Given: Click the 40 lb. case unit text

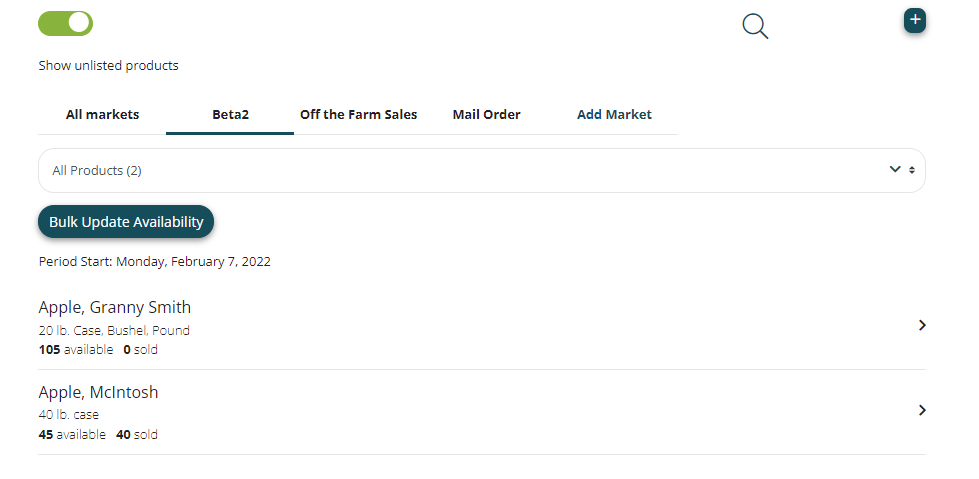Looking at the screenshot, I should (x=68, y=414).
